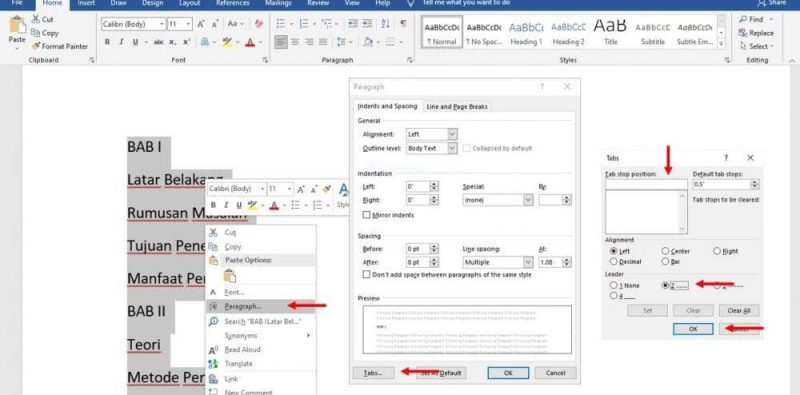Click OK in the Paragraph dialog

click(x=508, y=373)
